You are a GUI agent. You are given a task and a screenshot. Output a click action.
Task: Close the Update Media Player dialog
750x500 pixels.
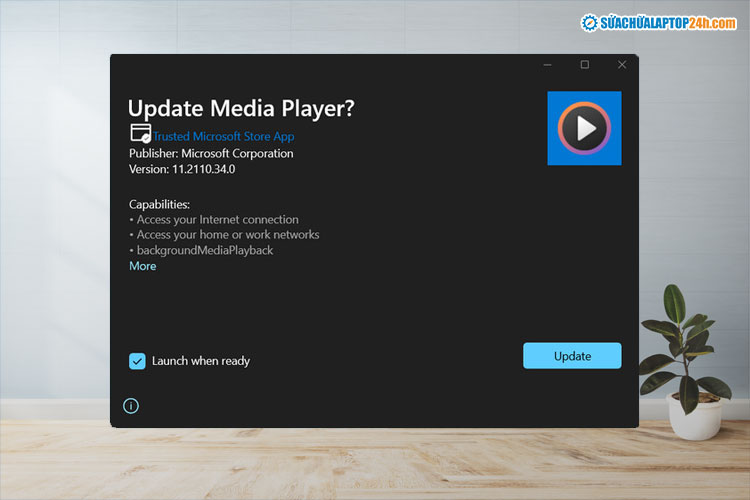622,65
